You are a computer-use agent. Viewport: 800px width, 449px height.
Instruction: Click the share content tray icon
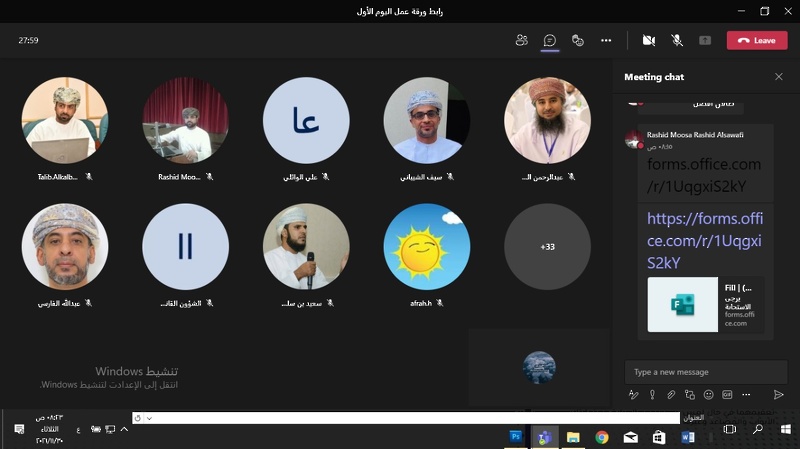pyautogui.click(x=705, y=40)
